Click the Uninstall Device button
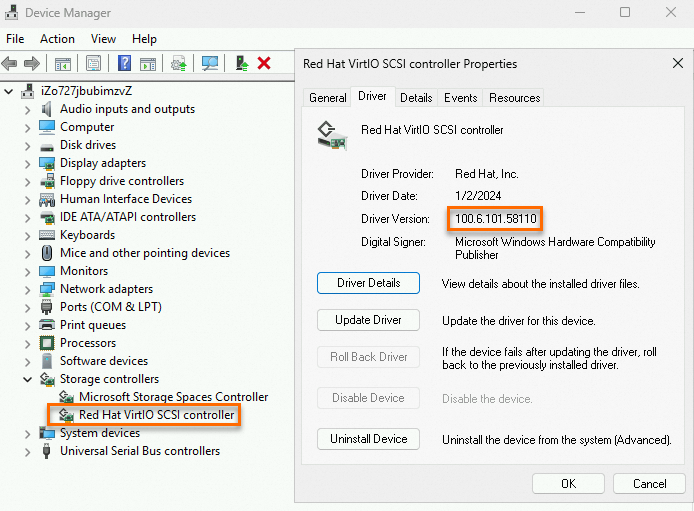This screenshot has width=694, height=511. (368, 439)
